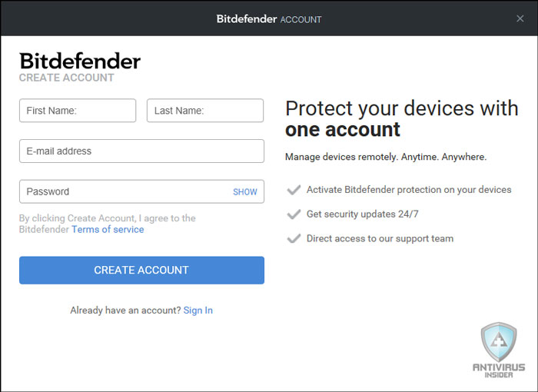Follow the Sign In link
This screenshot has width=538, height=392.
pos(198,311)
